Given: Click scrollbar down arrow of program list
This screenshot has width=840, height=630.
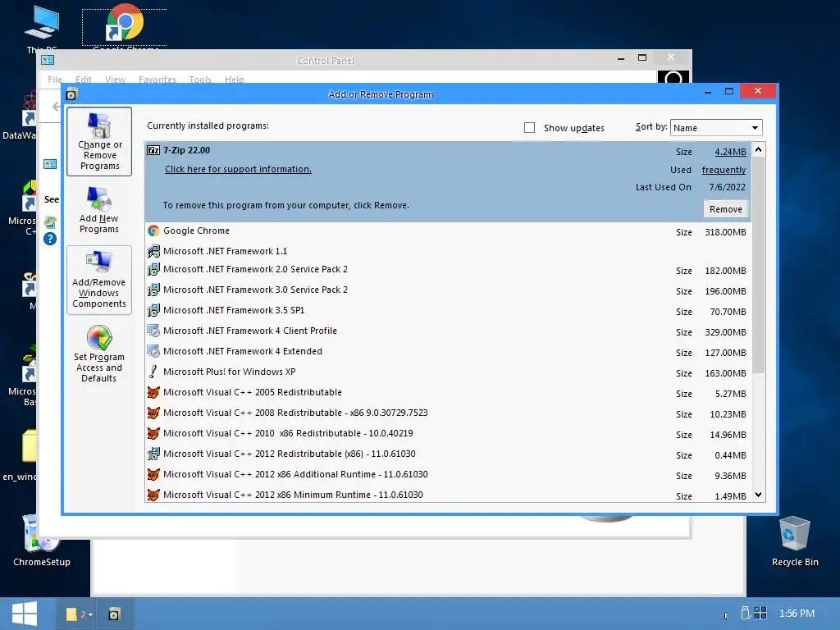Looking at the screenshot, I should (759, 495).
